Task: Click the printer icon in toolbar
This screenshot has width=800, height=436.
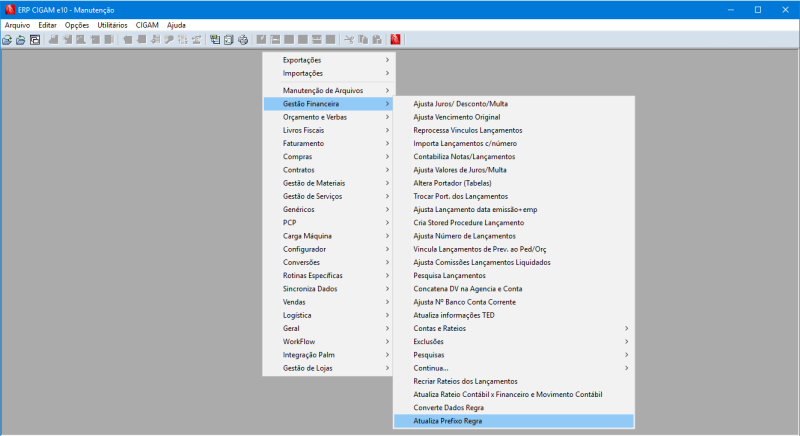Action: [243, 40]
